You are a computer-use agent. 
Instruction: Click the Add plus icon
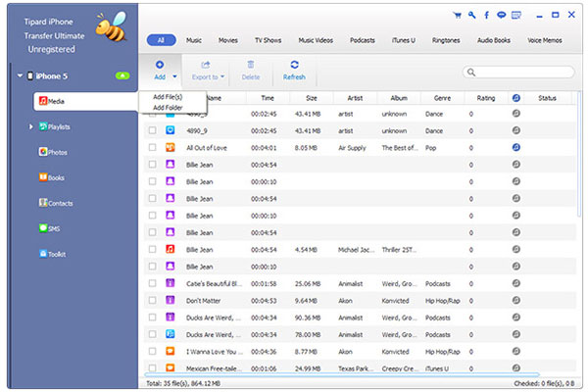(x=160, y=65)
